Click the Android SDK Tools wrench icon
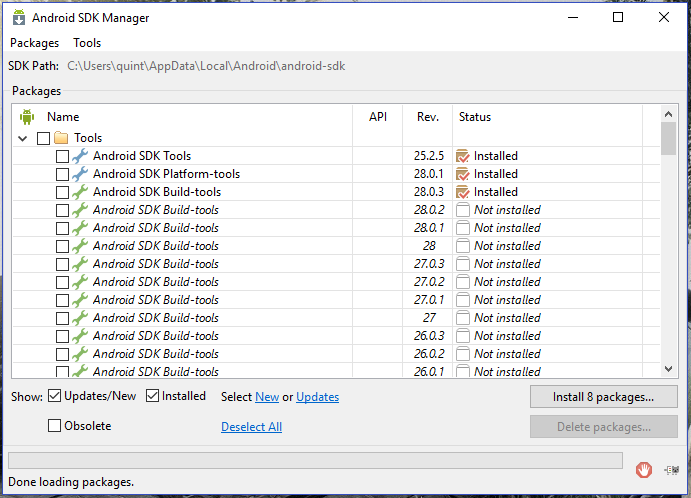This screenshot has height=498, width=691. (81, 156)
